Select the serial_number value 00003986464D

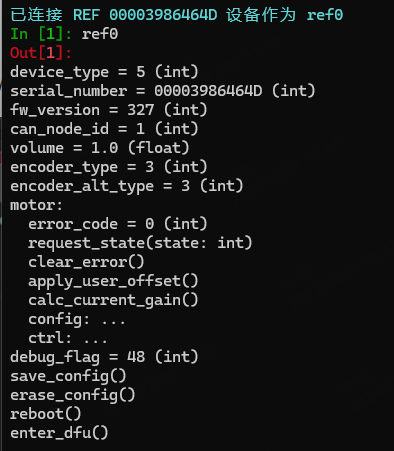(208, 91)
